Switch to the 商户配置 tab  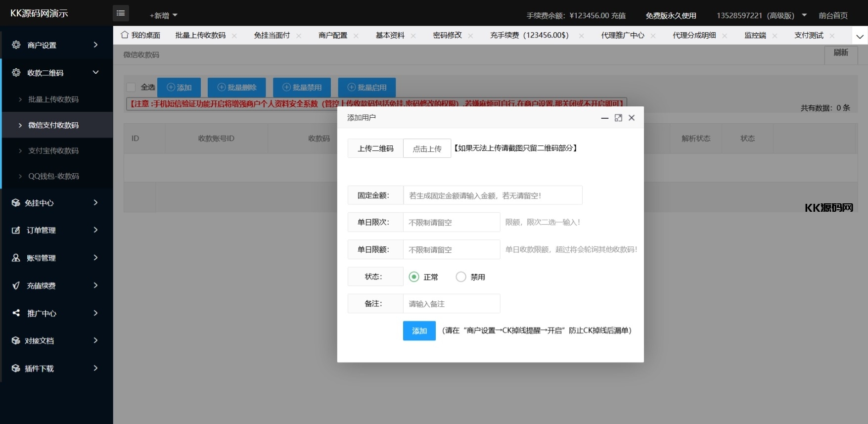click(333, 35)
